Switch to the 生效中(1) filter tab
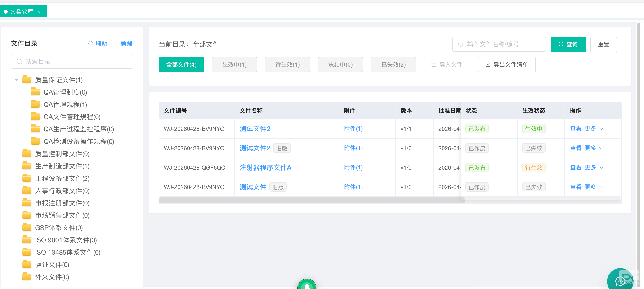644x289 pixels. pos(234,65)
